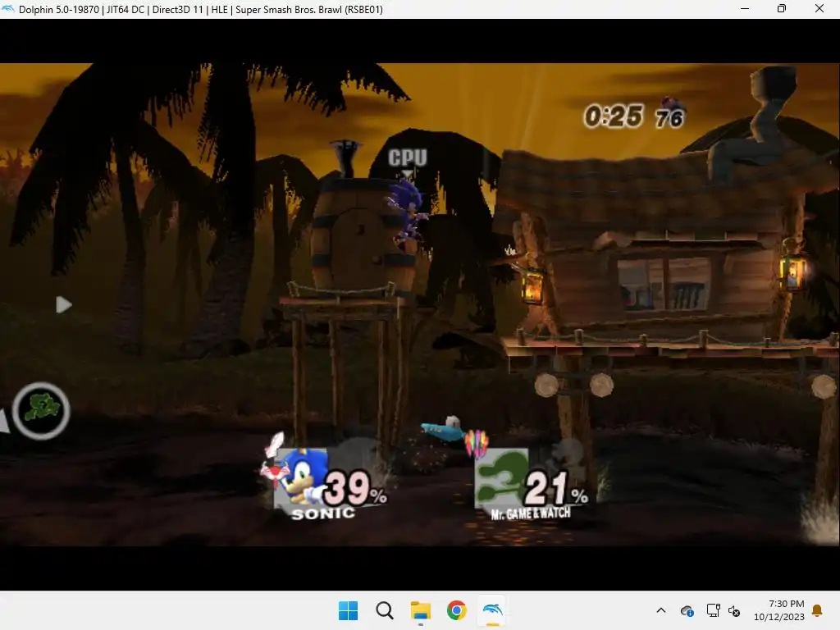
Task: Launch Google Chrome from taskbar
Action: [456, 610]
